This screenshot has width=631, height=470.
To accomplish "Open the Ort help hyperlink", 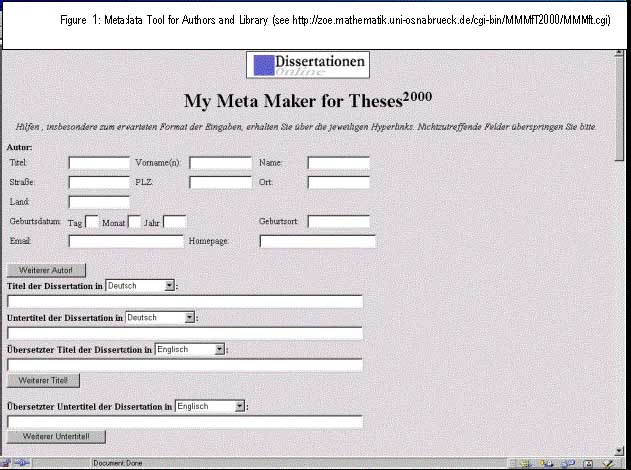I will pos(266,182).
